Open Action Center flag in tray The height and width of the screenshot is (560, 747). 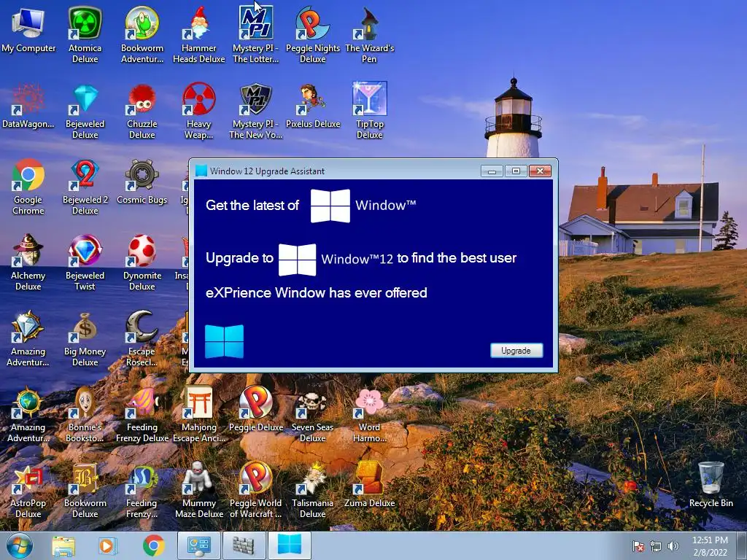click(x=638, y=546)
